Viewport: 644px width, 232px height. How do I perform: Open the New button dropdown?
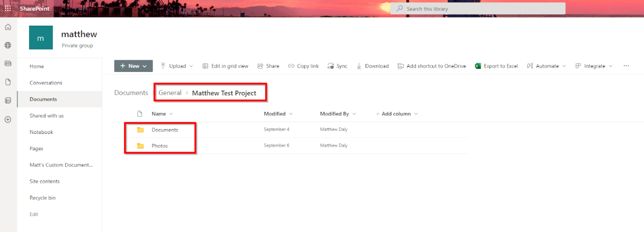click(134, 66)
